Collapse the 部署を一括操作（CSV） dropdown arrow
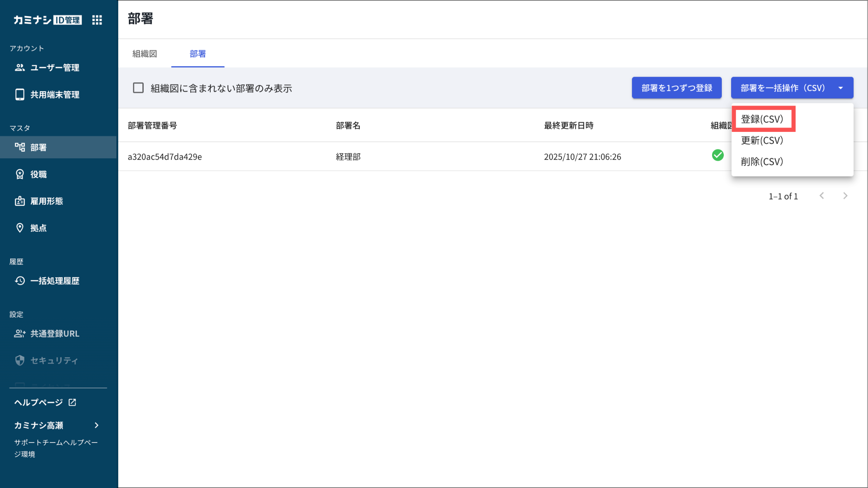 [x=840, y=88]
